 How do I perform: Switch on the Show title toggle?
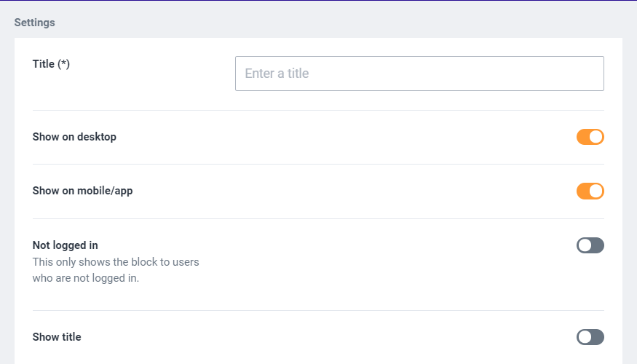tap(590, 337)
